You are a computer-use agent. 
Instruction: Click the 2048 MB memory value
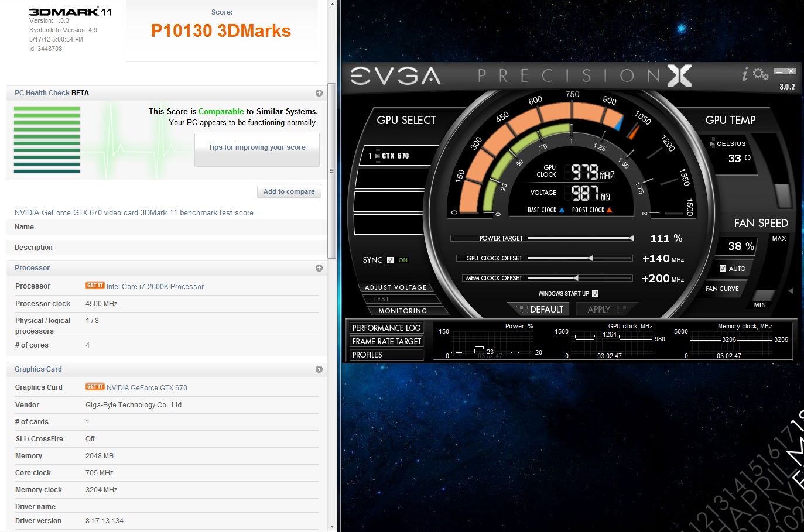(100, 456)
